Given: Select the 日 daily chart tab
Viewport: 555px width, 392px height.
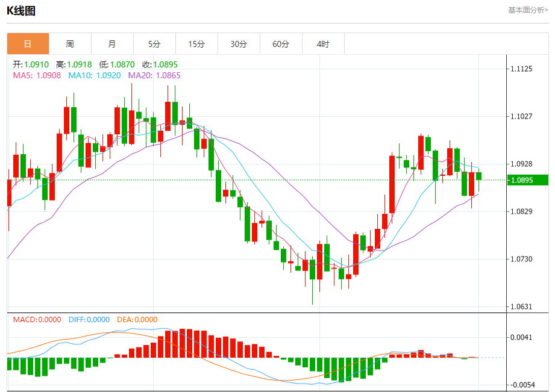Looking at the screenshot, I should (28, 44).
